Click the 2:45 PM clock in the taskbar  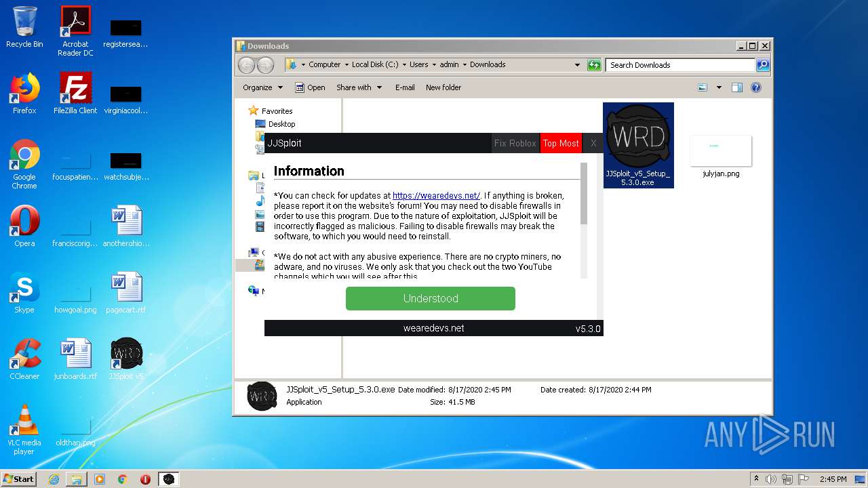pyautogui.click(x=833, y=479)
